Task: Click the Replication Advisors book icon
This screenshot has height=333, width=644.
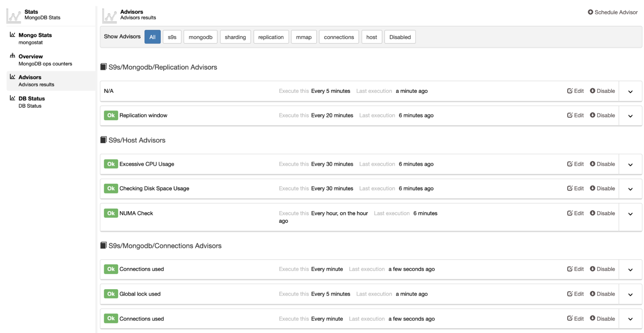Action: [x=103, y=67]
